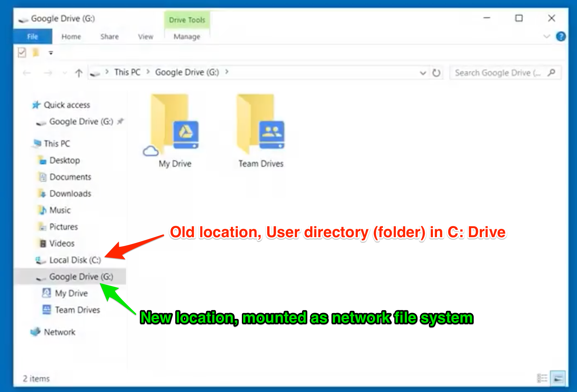
Task: Minimize the Google Drive window
Action: click(x=487, y=18)
